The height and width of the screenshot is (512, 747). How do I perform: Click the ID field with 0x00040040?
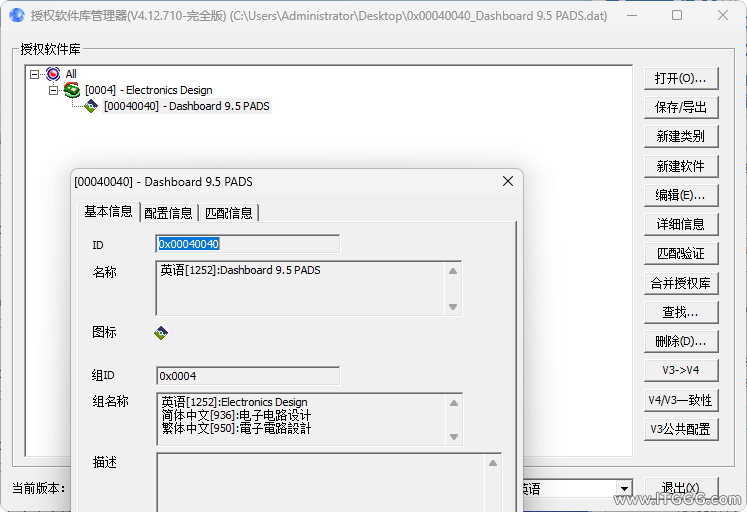(248, 244)
